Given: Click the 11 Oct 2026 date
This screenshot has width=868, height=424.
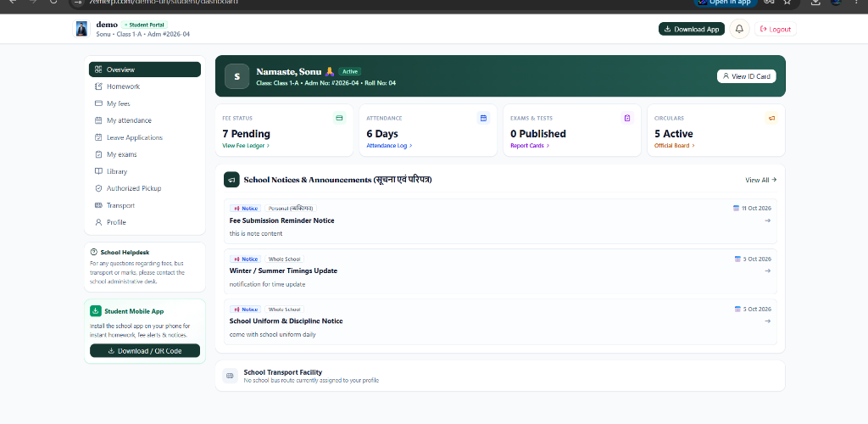Looking at the screenshot, I should click(756, 208).
